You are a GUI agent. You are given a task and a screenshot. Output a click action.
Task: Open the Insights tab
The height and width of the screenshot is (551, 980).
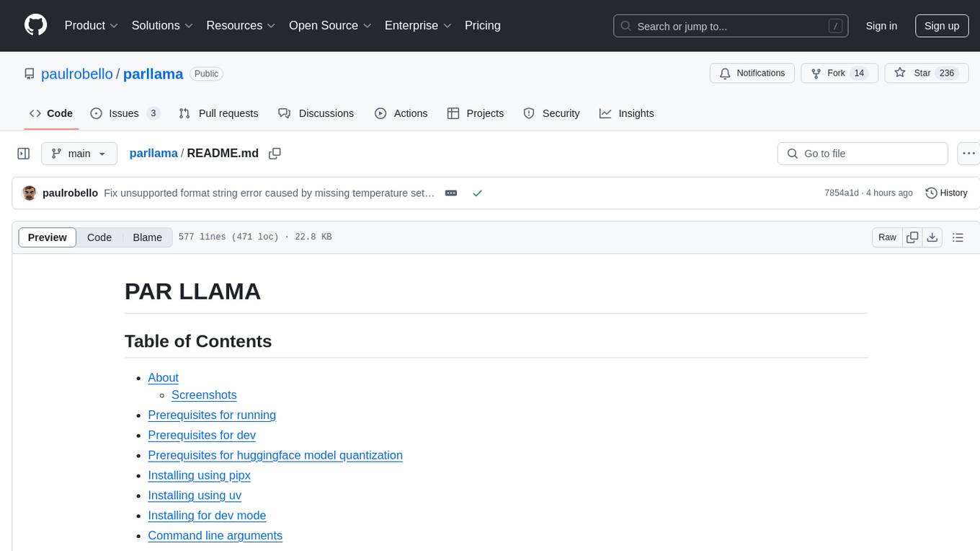(627, 113)
